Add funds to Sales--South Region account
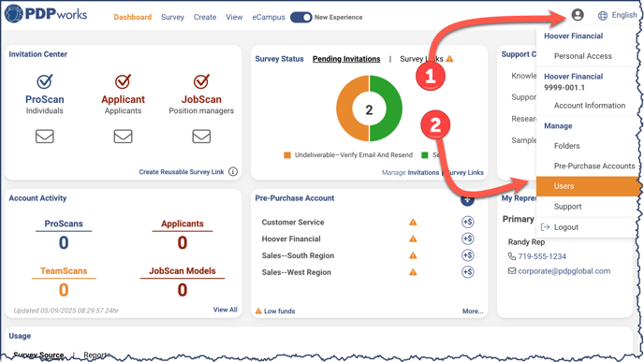The height and width of the screenshot is (362, 644). pos(467,255)
